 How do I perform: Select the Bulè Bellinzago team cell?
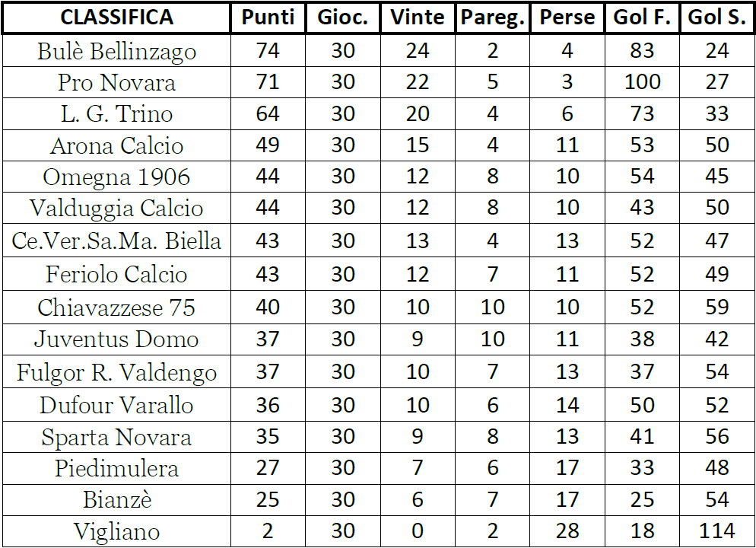116,51
